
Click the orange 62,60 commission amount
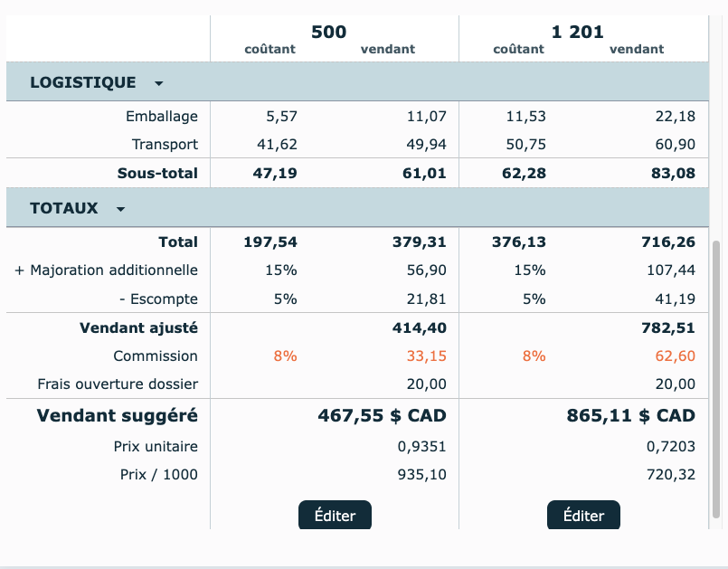tap(675, 356)
